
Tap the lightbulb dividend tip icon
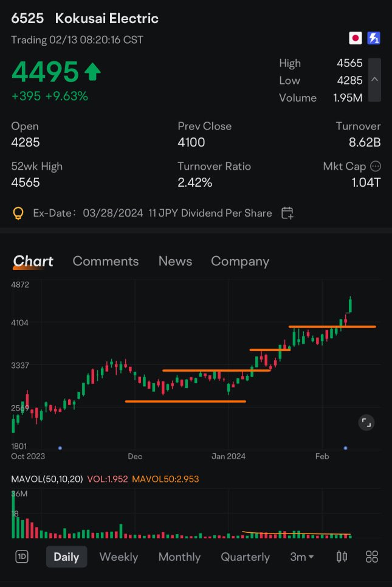[18, 214]
